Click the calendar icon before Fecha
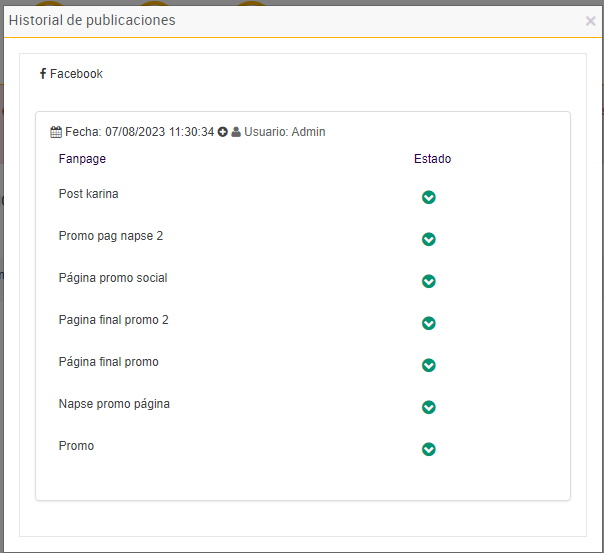 (56, 132)
